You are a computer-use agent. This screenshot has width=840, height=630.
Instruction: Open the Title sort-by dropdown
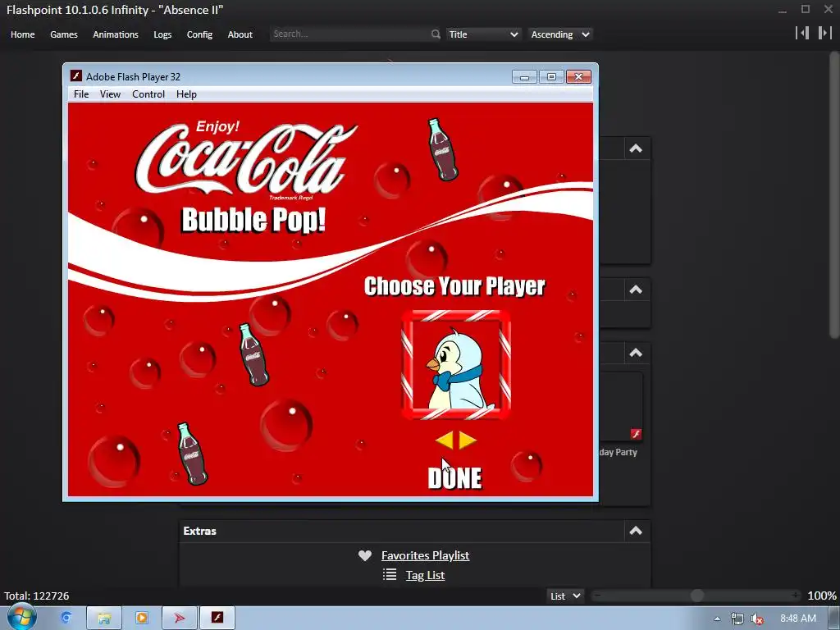pyautogui.click(x=483, y=34)
